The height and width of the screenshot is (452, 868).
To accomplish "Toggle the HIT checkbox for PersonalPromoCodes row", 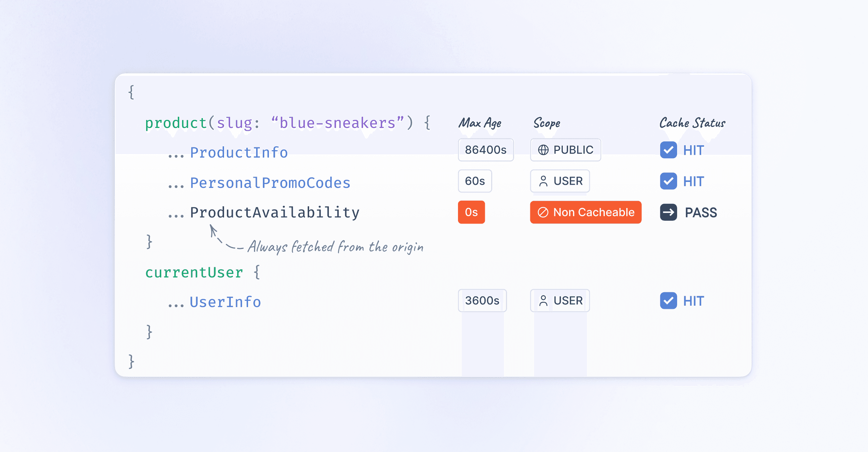I will (x=668, y=181).
